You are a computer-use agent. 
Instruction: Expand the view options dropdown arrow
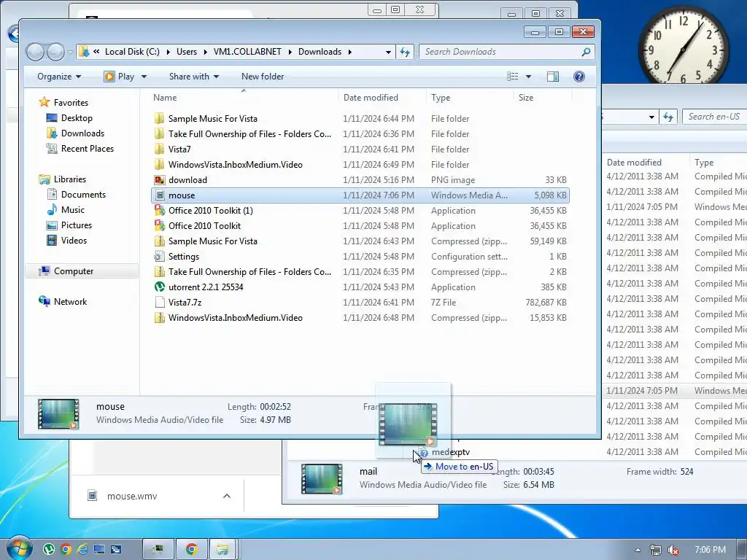(x=528, y=77)
